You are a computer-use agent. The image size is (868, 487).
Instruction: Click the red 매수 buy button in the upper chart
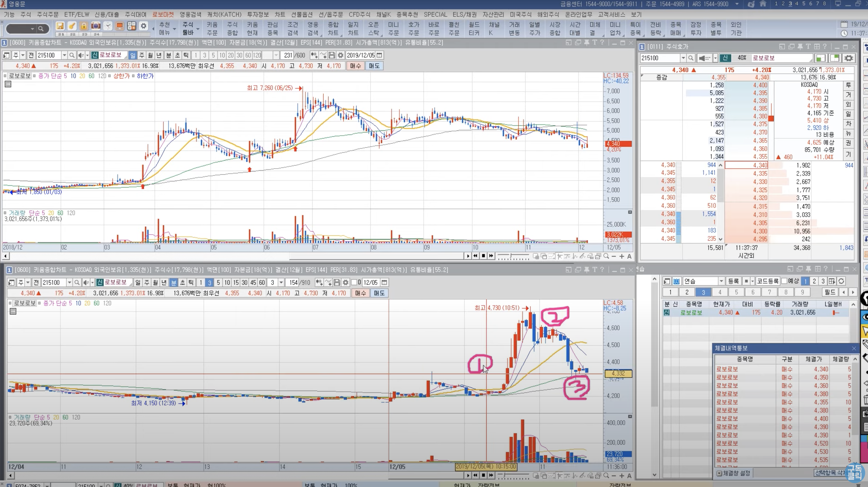click(355, 66)
